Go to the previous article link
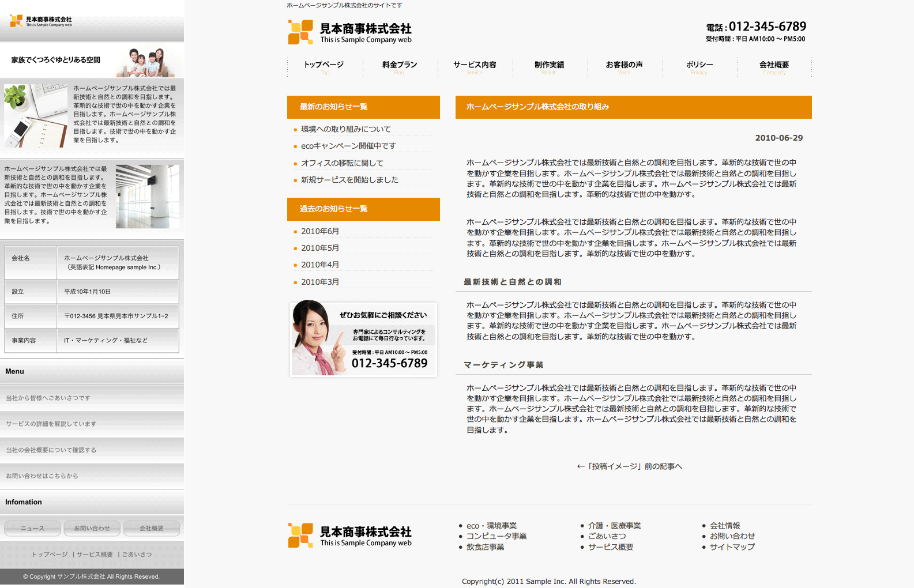Image resolution: width=914 pixels, height=588 pixels. pyautogui.click(x=629, y=466)
